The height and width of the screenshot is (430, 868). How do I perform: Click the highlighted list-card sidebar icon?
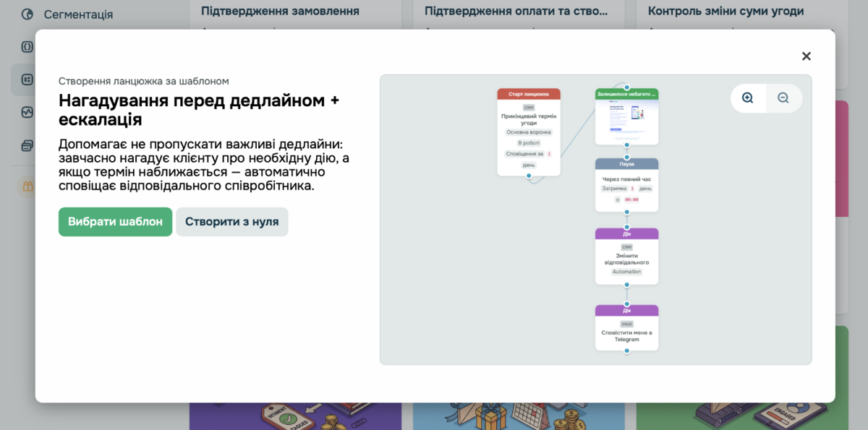pos(27,79)
